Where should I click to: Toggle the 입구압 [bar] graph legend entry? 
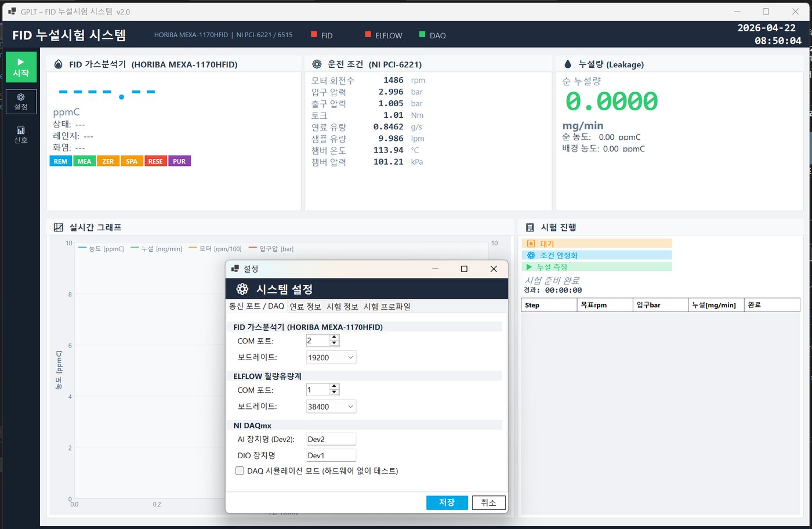(x=271, y=249)
